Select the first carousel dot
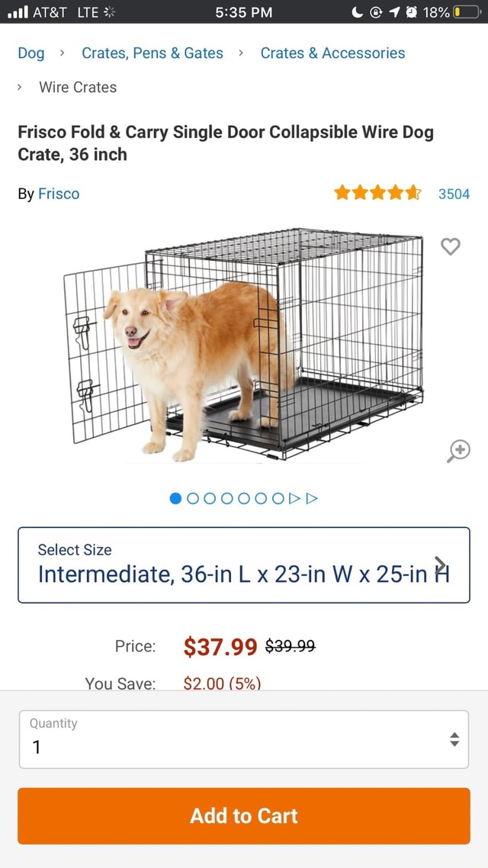Screen dimensions: 488x868 pos(175,497)
